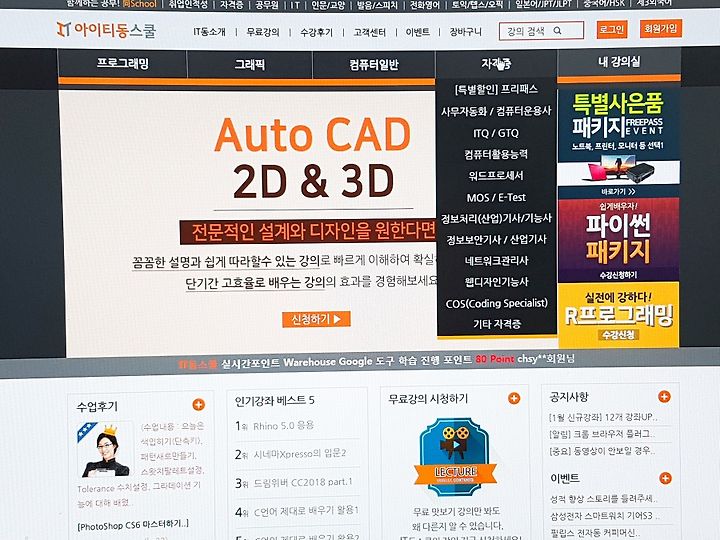This screenshot has width=720, height=540.
Task: Choose ITQ / GTQ menu entry
Action: point(496,133)
